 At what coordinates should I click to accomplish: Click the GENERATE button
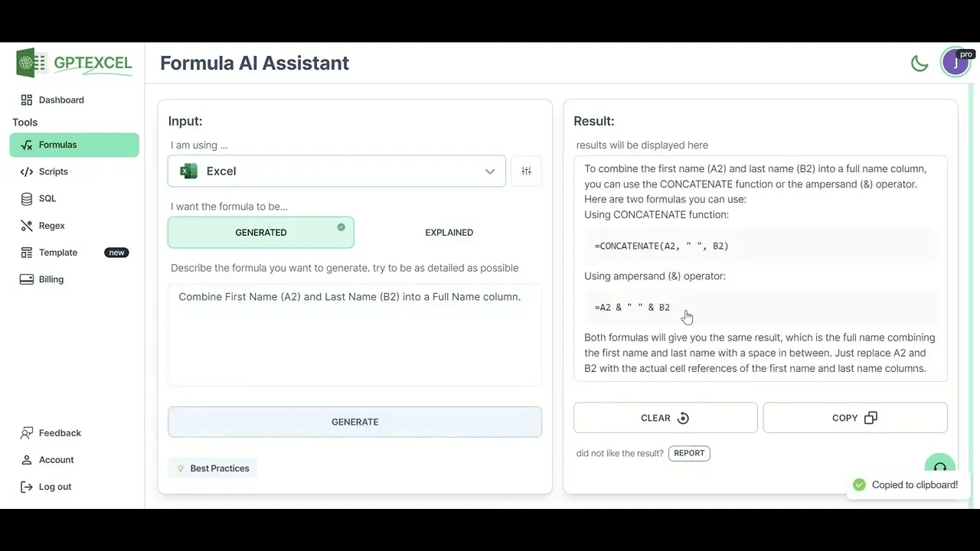coord(355,422)
